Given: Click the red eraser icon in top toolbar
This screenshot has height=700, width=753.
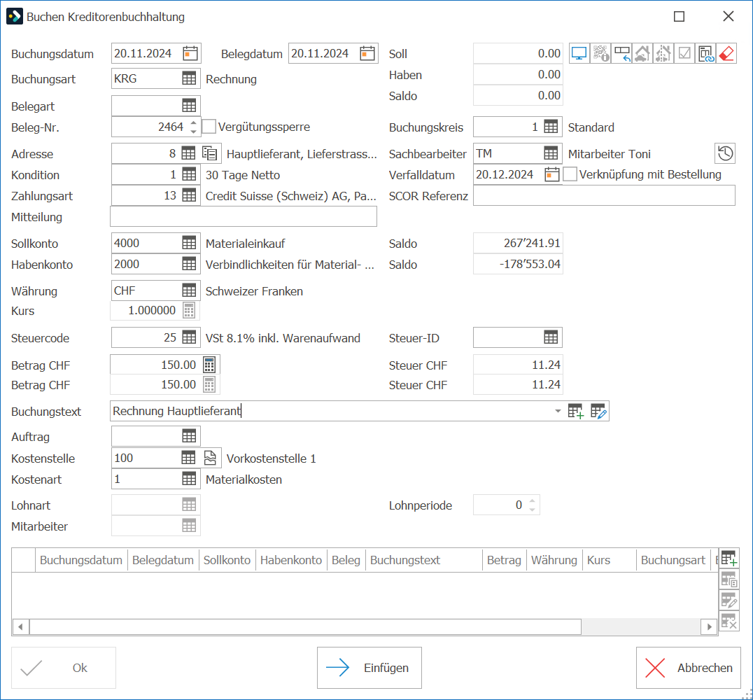Looking at the screenshot, I should tap(726, 53).
